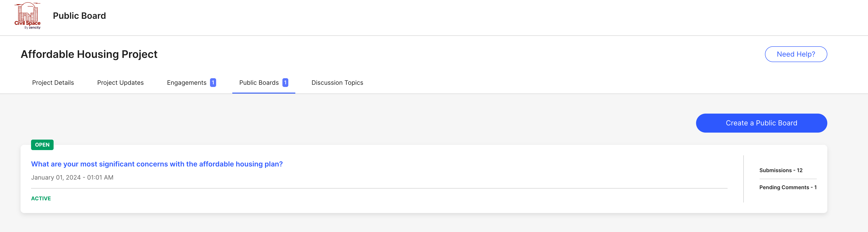Click the Submissions - 12 count
This screenshot has height=232, width=868.
[x=781, y=170]
